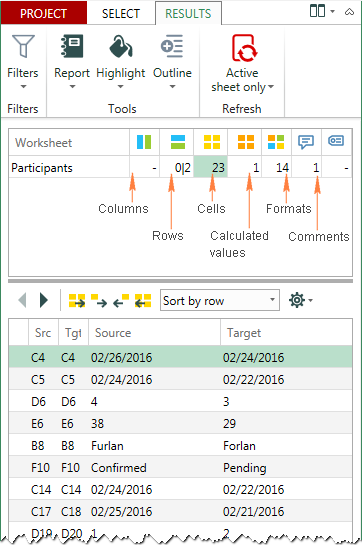The width and height of the screenshot is (362, 545).
Task: Open the Filters funnel tool
Action: click(23, 47)
